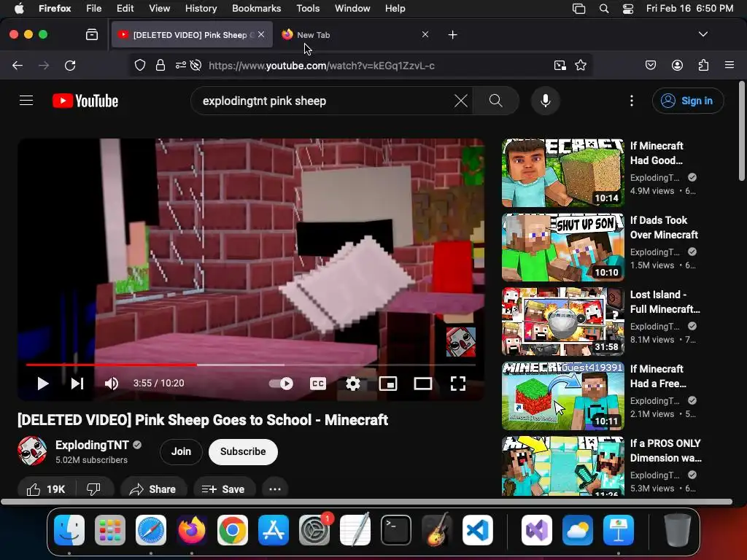This screenshot has height=560, width=747.
Task: Switch to theater mode
Action: point(422,384)
